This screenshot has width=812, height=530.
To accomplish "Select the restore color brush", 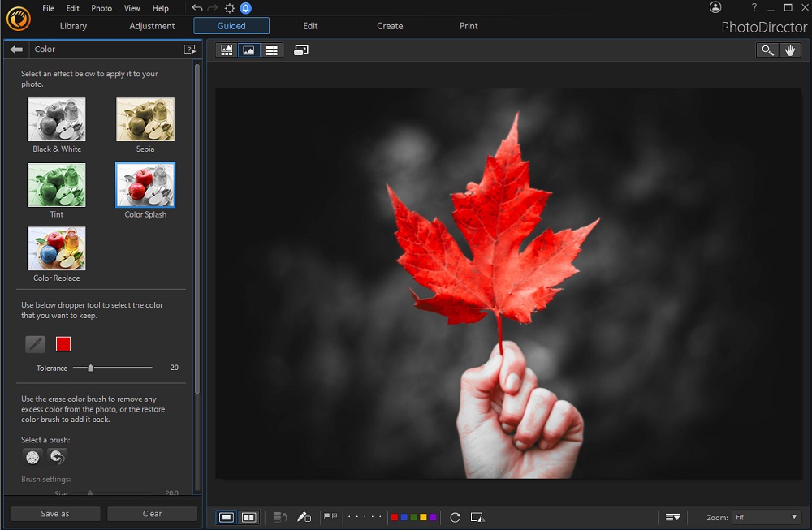I will click(56, 457).
